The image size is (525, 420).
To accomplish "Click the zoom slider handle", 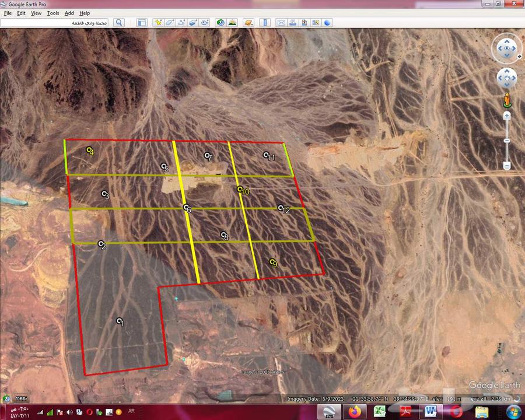I will [507, 141].
